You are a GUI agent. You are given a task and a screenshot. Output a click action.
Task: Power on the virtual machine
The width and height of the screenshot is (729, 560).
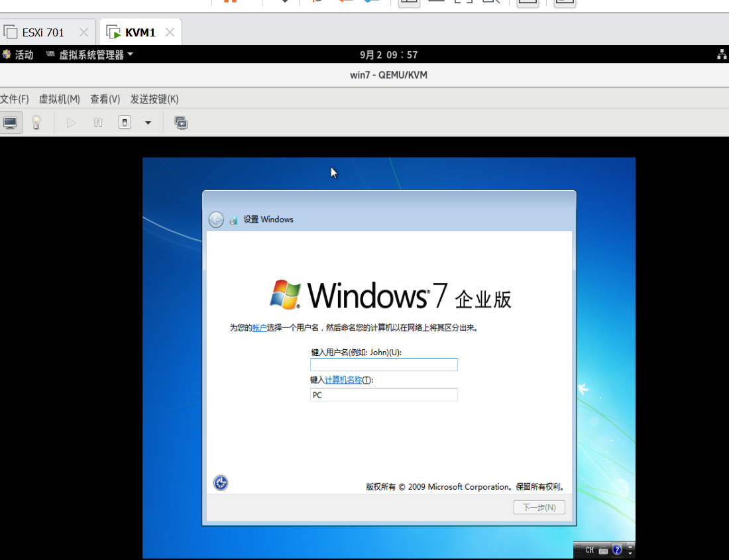pyautogui.click(x=71, y=123)
